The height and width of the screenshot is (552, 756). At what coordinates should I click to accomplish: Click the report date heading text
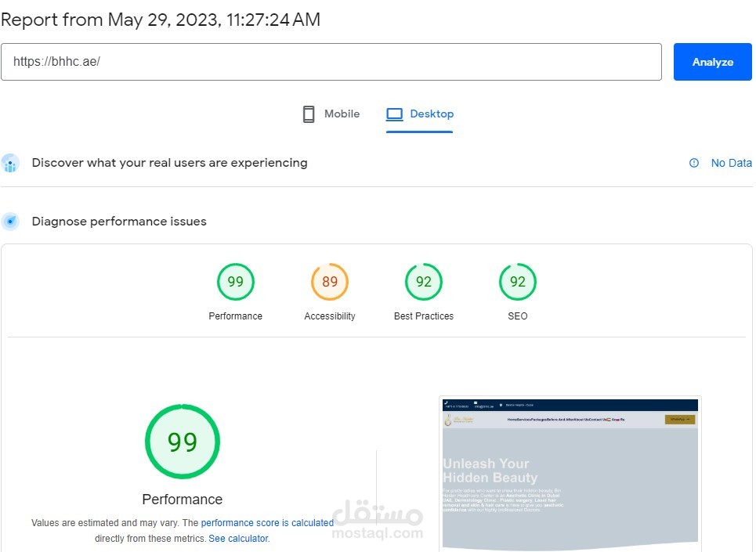click(161, 20)
